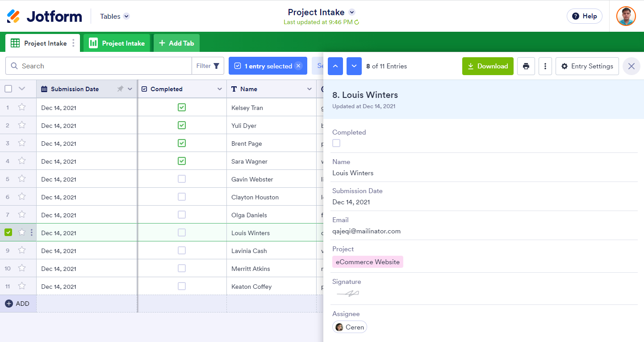
Task: Open the Name column dropdown arrow
Action: pos(309,89)
